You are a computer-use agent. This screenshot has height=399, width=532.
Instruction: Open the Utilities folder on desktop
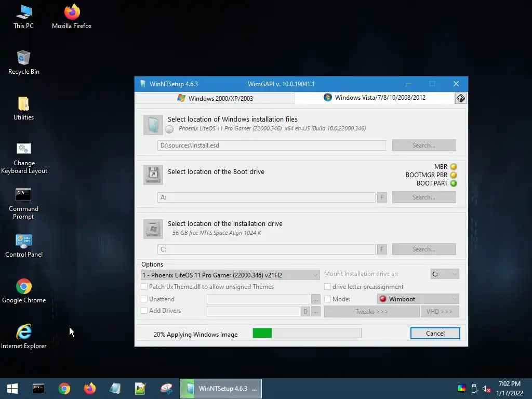pyautogui.click(x=24, y=109)
